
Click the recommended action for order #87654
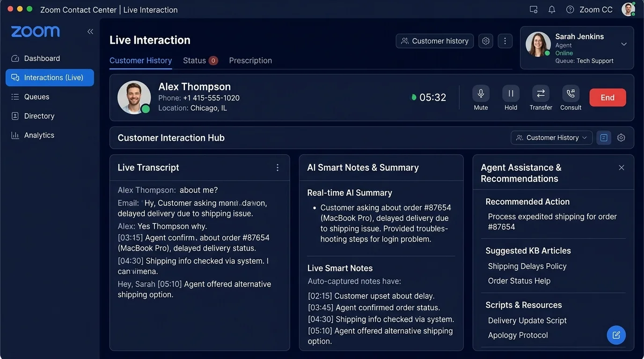(x=552, y=222)
